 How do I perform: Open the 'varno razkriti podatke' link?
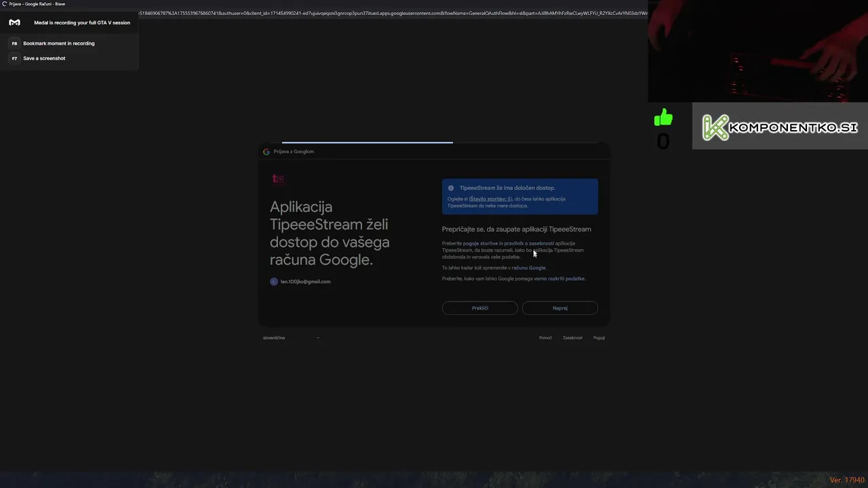pyautogui.click(x=559, y=279)
